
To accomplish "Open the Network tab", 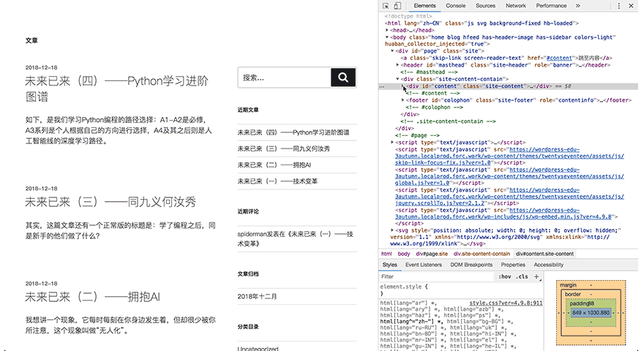I will pos(516,6).
